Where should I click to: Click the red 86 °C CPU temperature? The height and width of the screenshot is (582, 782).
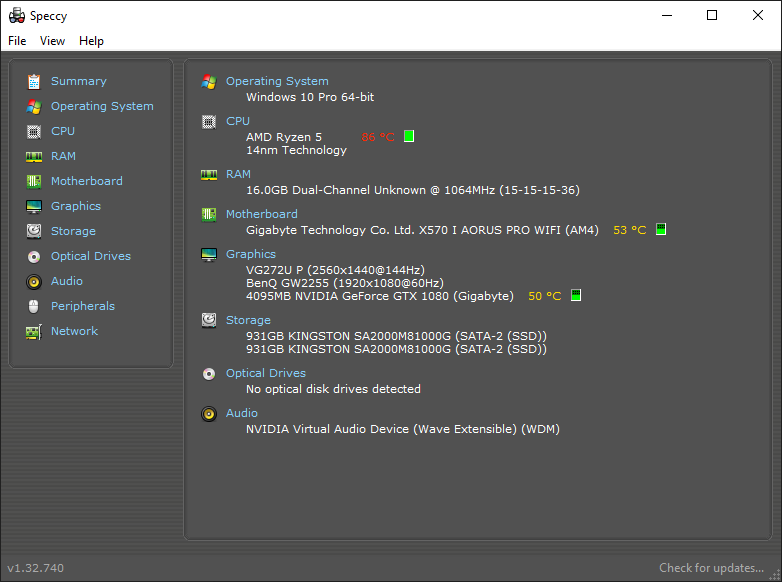[x=378, y=137]
